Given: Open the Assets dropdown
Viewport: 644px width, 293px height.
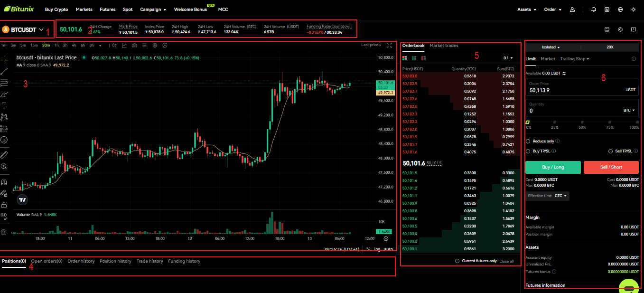Looking at the screenshot, I should [527, 9].
